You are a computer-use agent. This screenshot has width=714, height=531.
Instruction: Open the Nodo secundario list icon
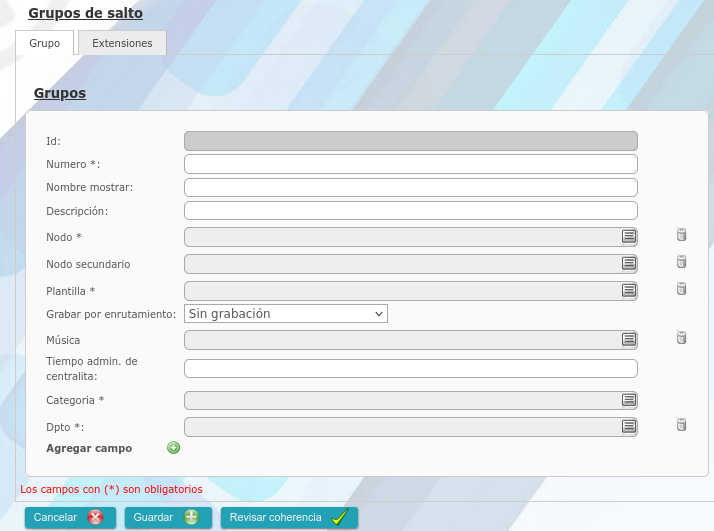629,263
